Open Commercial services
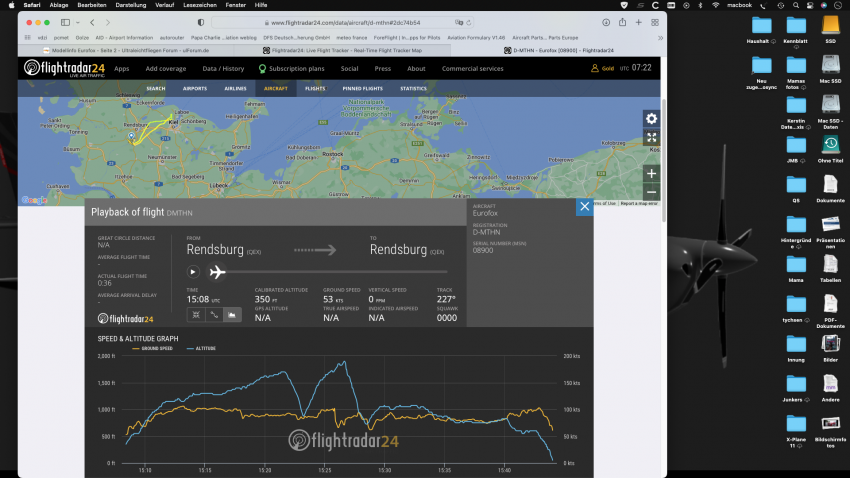Viewport: 850px width, 478px height. (472, 69)
